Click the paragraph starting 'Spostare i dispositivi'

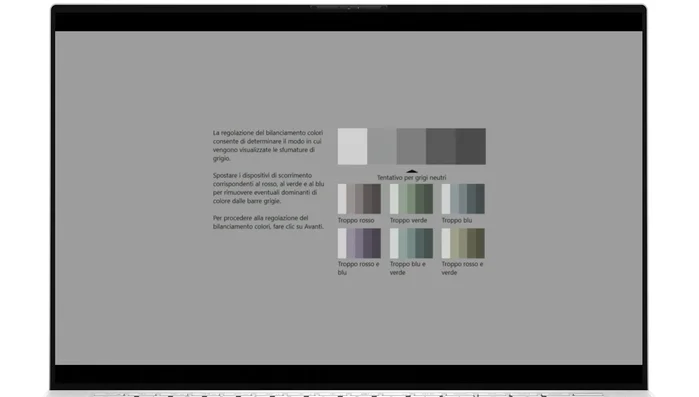coord(268,188)
